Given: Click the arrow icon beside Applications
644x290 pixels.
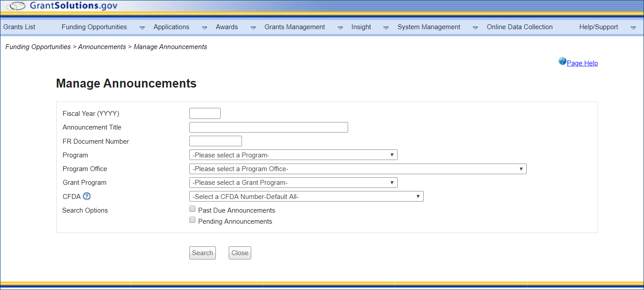Looking at the screenshot, I should [x=204, y=27].
